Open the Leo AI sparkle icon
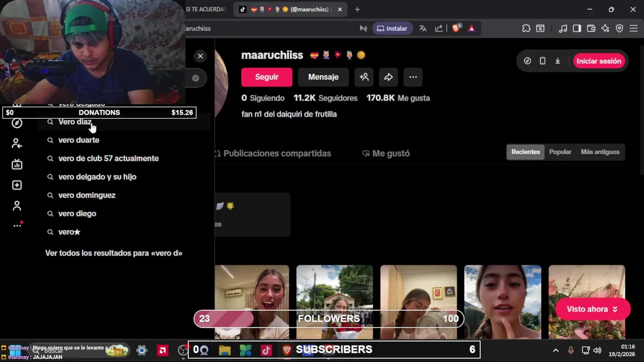 click(x=605, y=28)
